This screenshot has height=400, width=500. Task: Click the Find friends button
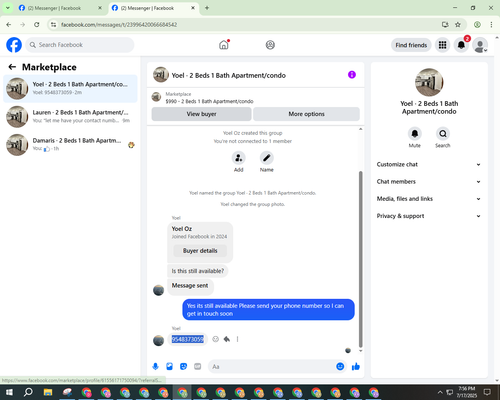pyautogui.click(x=411, y=45)
